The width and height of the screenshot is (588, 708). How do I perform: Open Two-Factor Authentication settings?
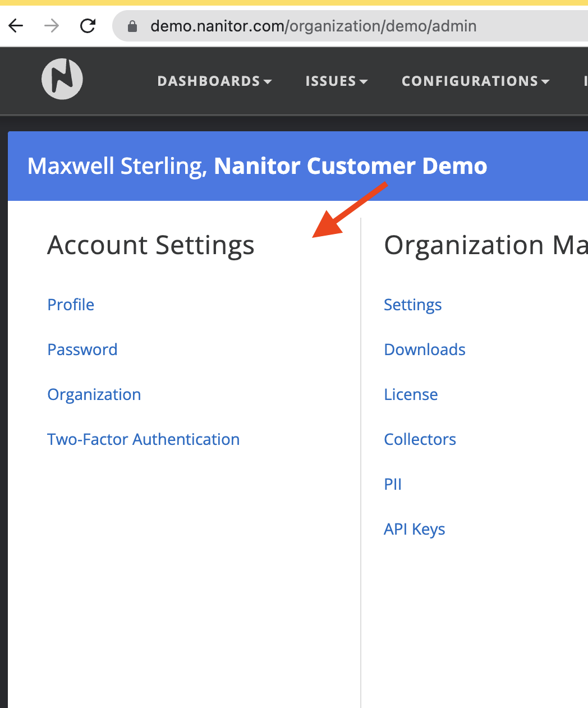(143, 439)
